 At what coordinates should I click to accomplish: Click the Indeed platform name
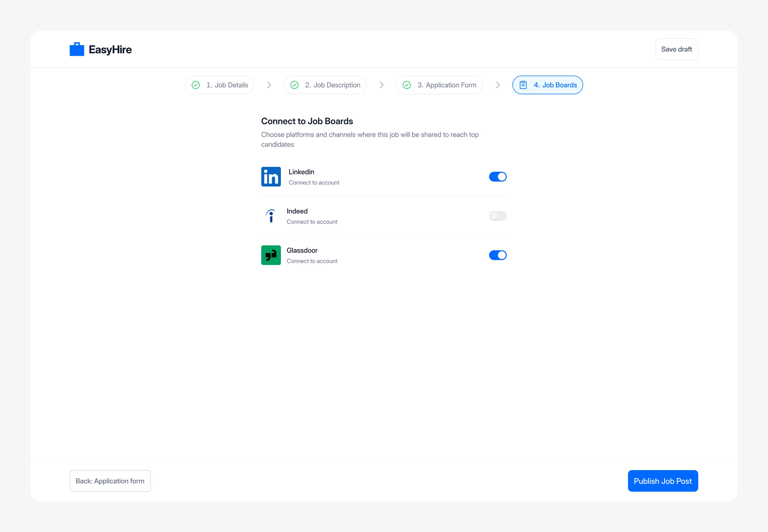297,211
